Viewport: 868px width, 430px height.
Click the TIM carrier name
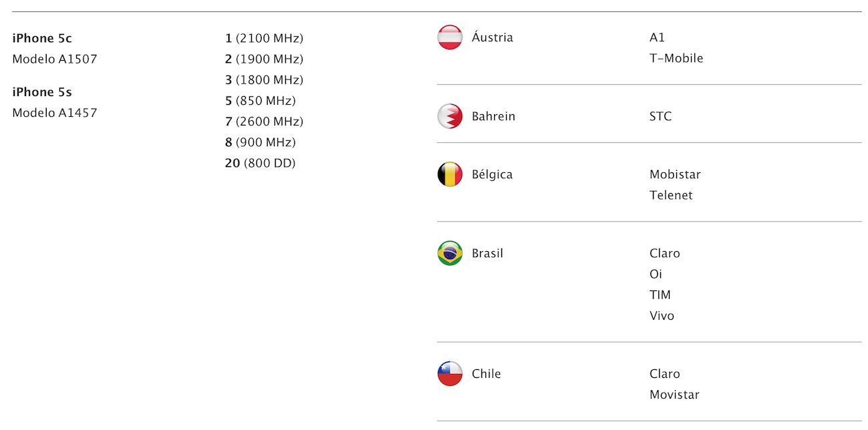(x=660, y=294)
